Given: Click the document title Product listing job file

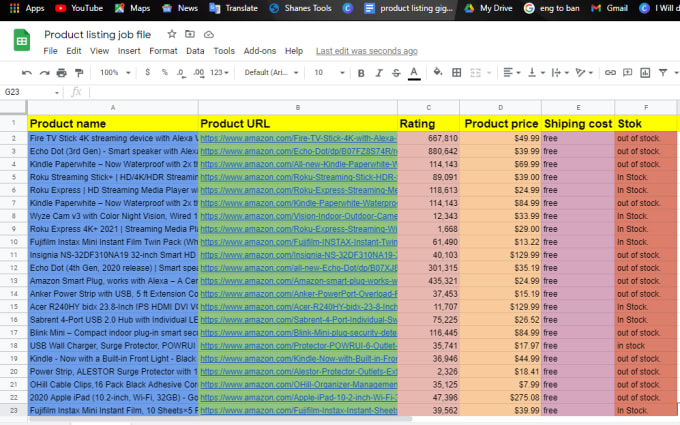Looking at the screenshot, I should 98,34.
